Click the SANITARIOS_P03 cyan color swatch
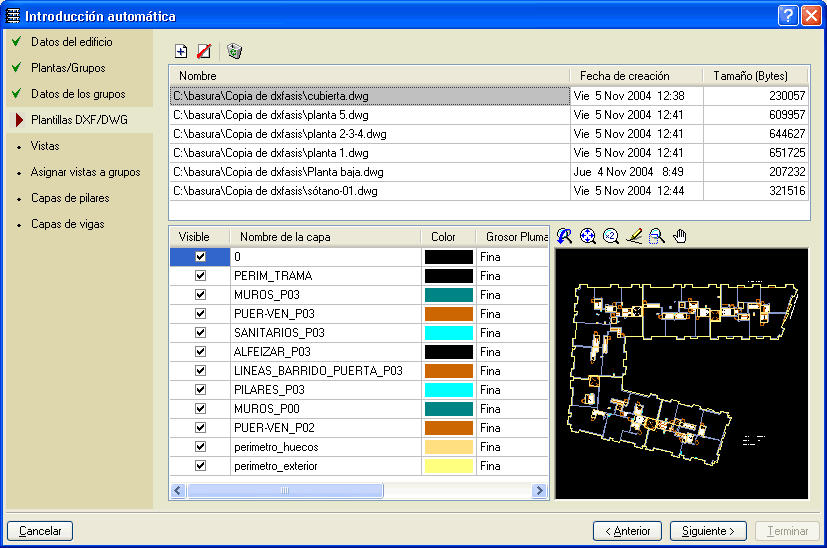827x548 pixels. point(448,333)
